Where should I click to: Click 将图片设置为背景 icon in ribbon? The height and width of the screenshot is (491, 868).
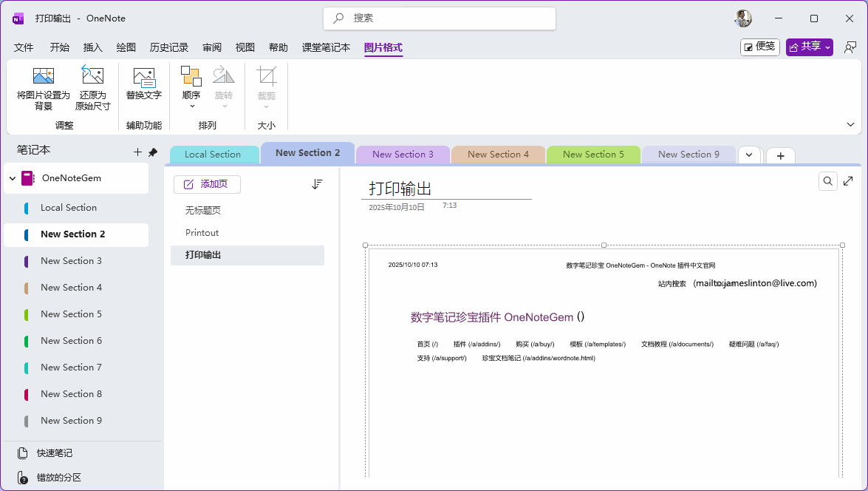pos(43,76)
